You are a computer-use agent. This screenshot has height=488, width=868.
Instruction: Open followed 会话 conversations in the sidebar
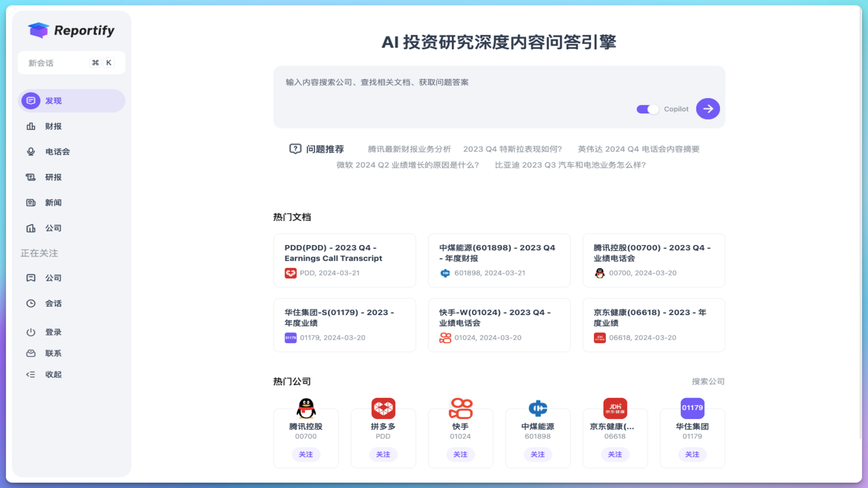point(53,304)
